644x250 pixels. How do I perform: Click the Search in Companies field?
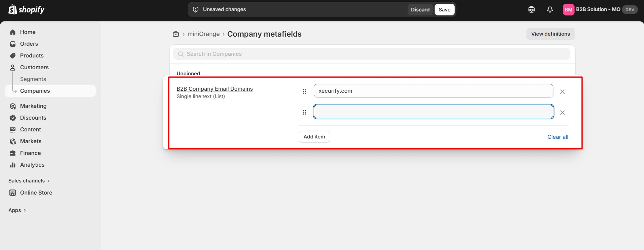pyautogui.click(x=372, y=54)
